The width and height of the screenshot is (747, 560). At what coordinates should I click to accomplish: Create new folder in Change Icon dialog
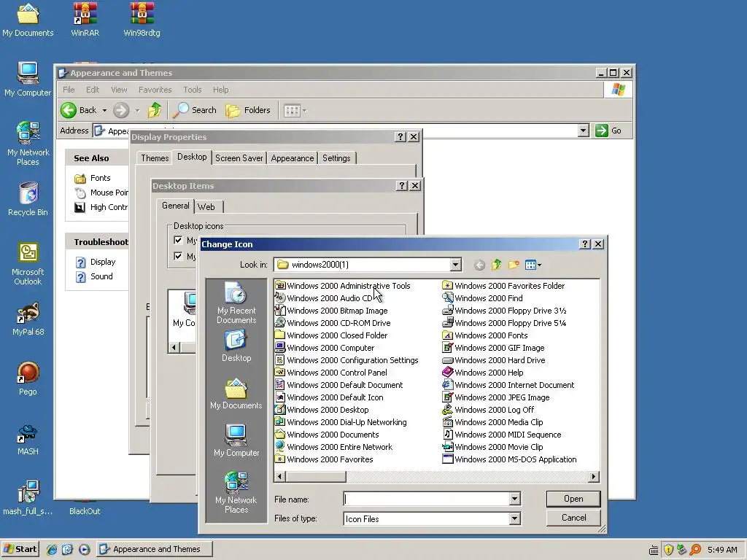[514, 265]
